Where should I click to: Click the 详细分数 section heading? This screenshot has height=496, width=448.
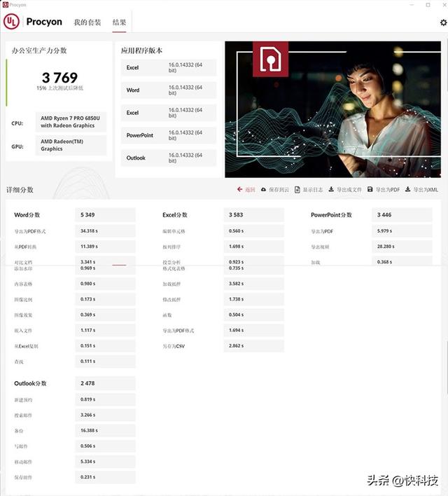click(x=20, y=190)
